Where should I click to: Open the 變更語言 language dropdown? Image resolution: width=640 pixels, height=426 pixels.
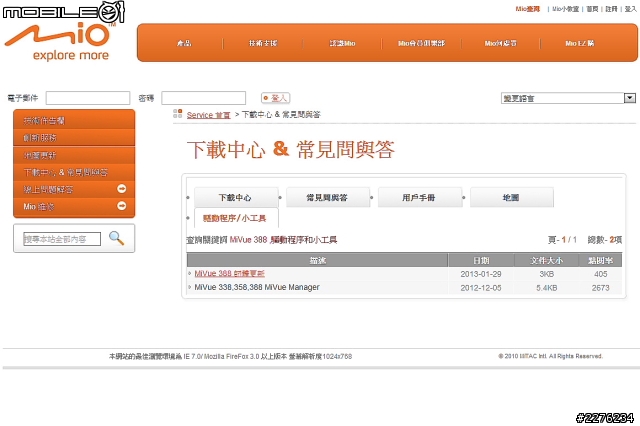[x=568, y=98]
